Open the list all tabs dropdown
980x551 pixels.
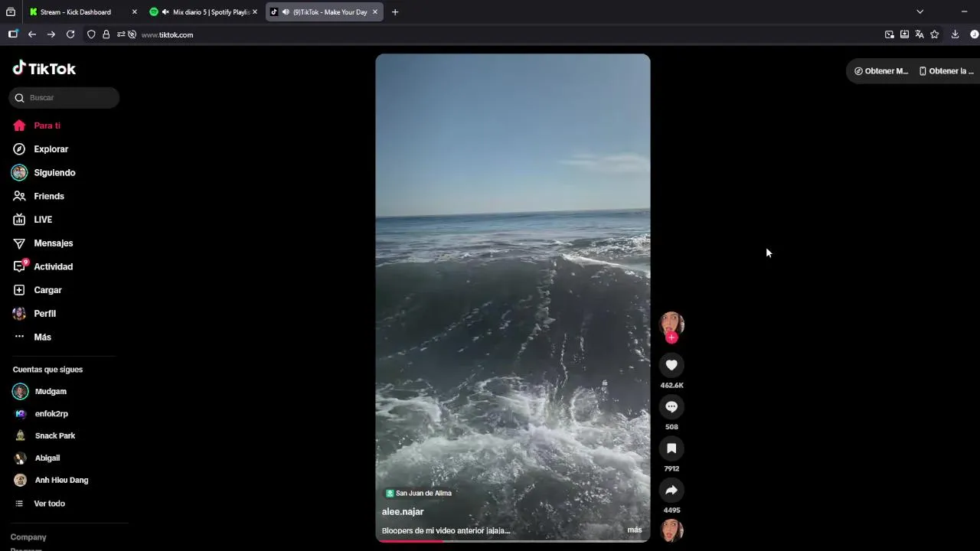pyautogui.click(x=920, y=11)
